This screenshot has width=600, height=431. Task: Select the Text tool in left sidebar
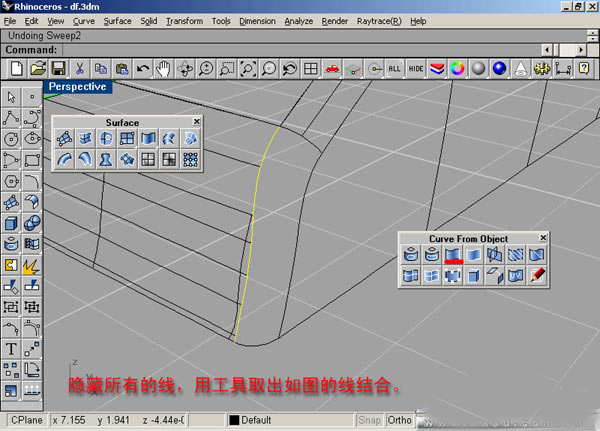tap(11, 349)
